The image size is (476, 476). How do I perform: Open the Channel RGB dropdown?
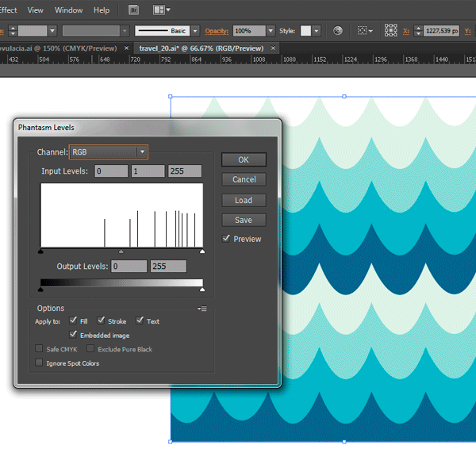(109, 152)
